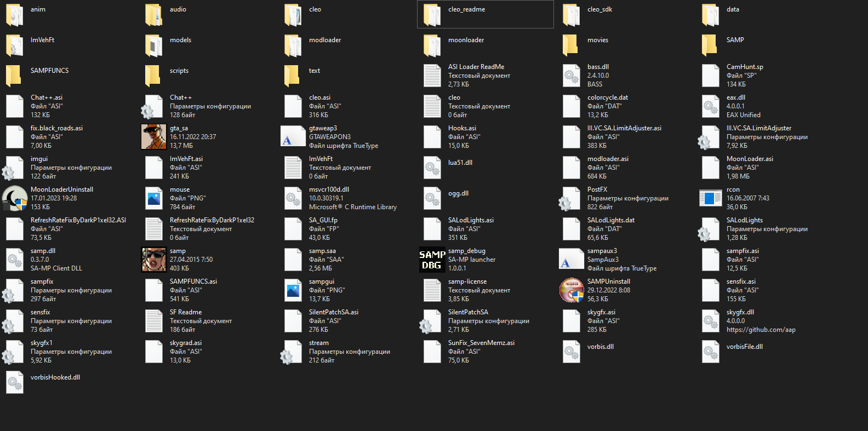Screen dimensions: 868x431
Task: Select the modloader folder
Action: point(293,45)
